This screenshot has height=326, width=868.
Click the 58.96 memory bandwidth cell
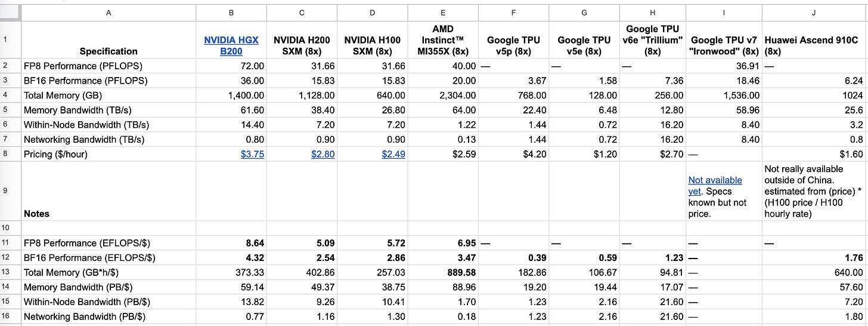pyautogui.click(x=724, y=110)
